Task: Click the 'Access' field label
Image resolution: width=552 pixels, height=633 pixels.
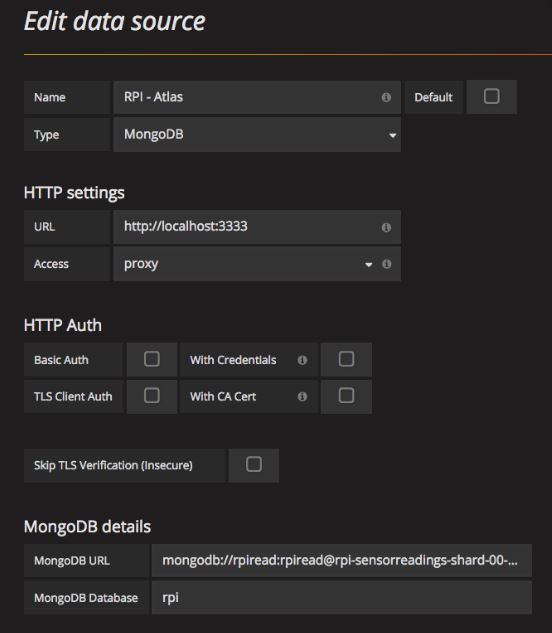Action: tap(51, 264)
